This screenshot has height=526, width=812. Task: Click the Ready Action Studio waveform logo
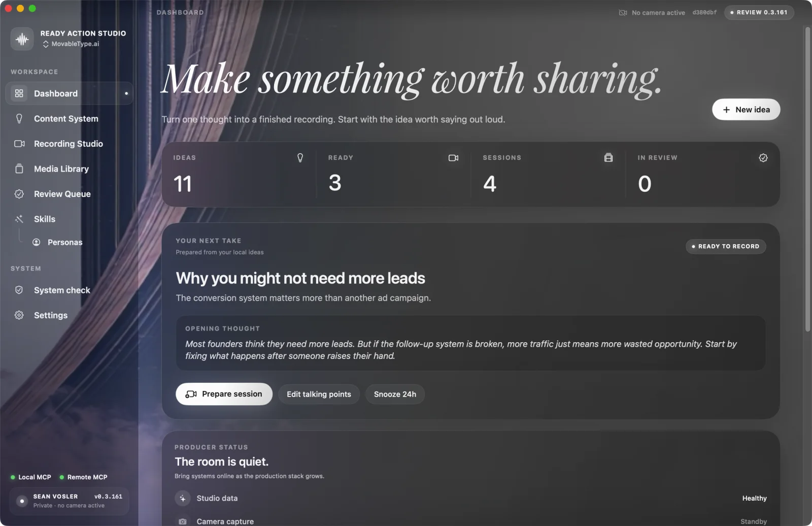coord(22,39)
